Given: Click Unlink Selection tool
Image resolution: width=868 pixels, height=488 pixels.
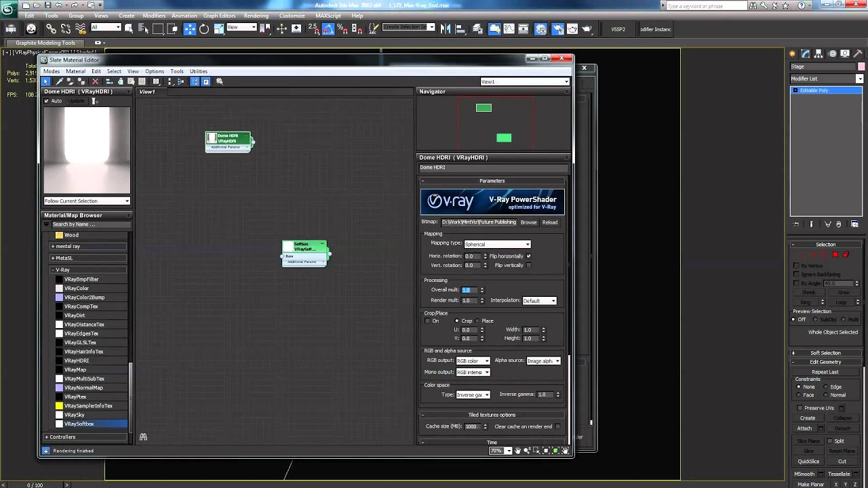Looking at the screenshot, I should (x=66, y=29).
